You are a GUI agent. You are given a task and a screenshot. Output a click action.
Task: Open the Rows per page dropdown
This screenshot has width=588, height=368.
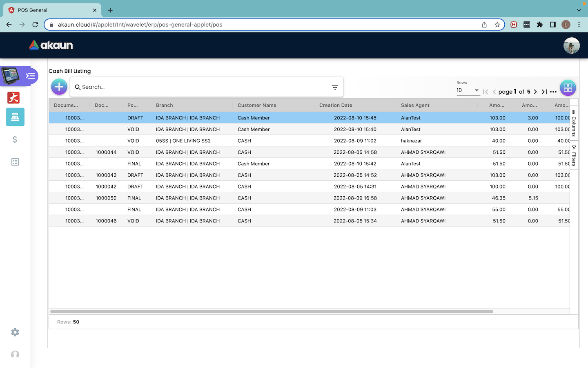tap(468, 90)
